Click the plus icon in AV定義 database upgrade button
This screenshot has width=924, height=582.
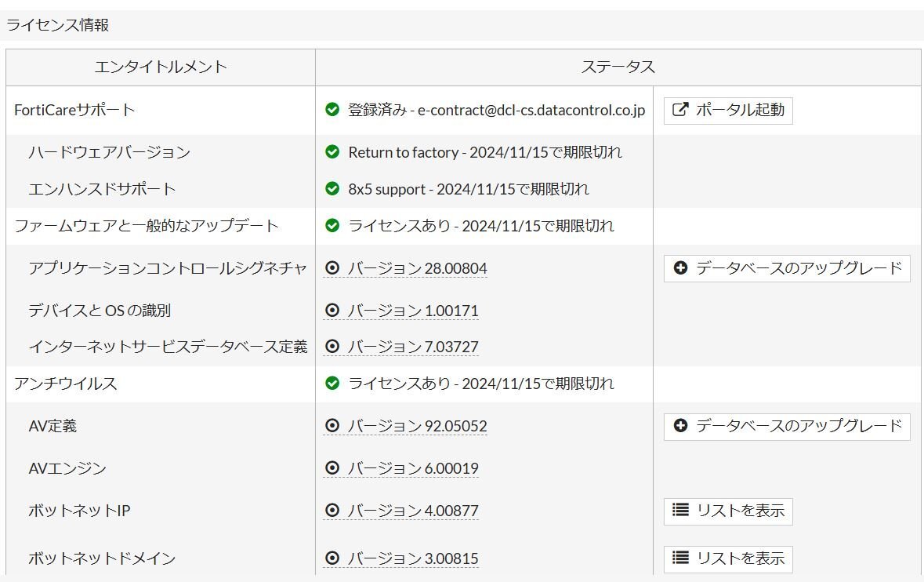[680, 426]
